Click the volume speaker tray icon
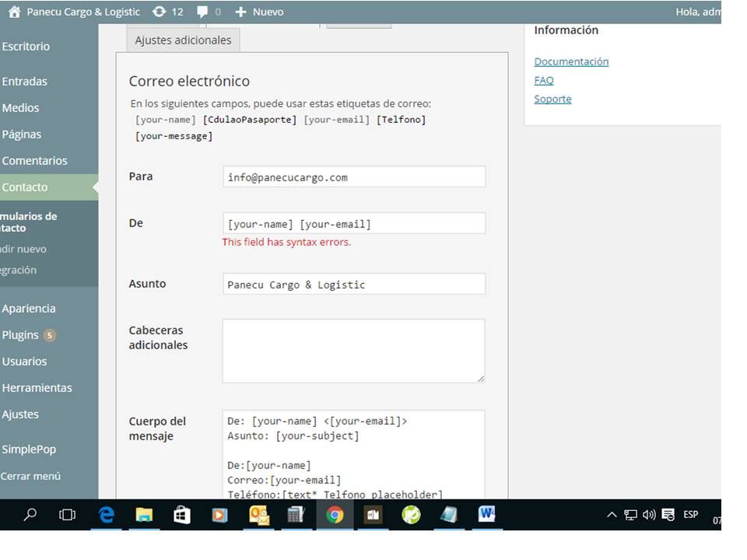 coord(649,515)
